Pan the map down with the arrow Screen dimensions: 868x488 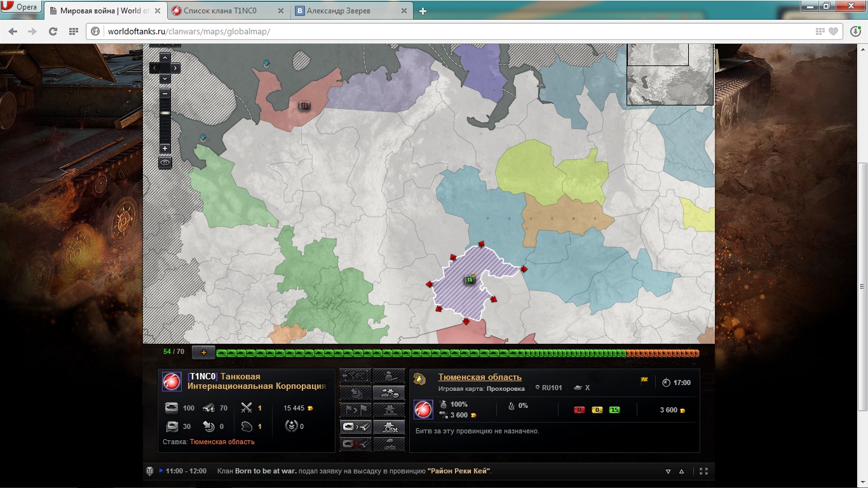pyautogui.click(x=165, y=78)
